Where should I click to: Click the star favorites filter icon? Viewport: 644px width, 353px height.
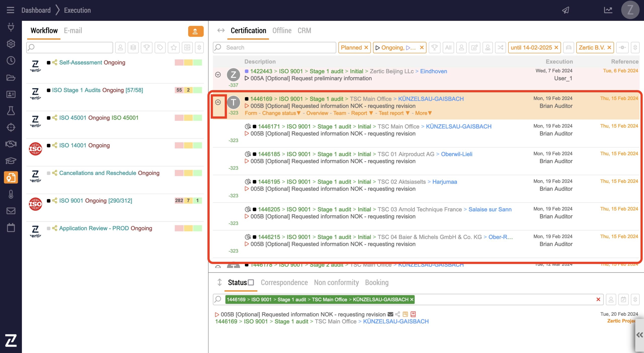(174, 48)
